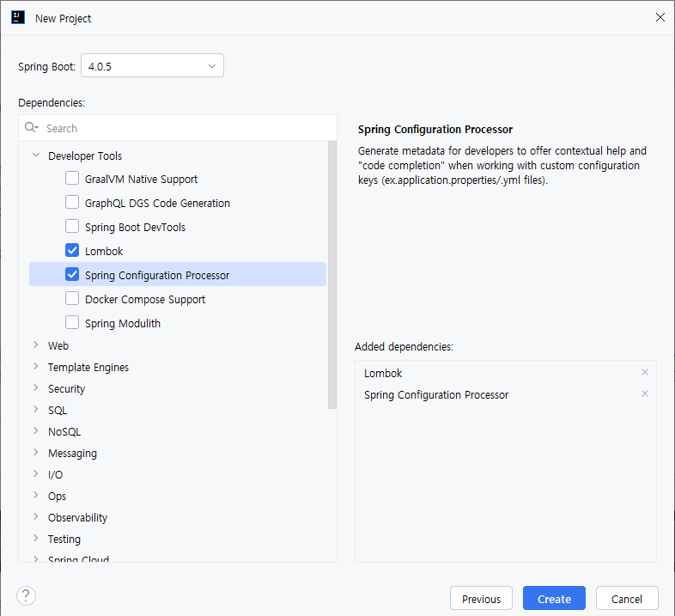This screenshot has height=616, width=675.
Task: Expand the SQL category
Action: pyautogui.click(x=36, y=410)
